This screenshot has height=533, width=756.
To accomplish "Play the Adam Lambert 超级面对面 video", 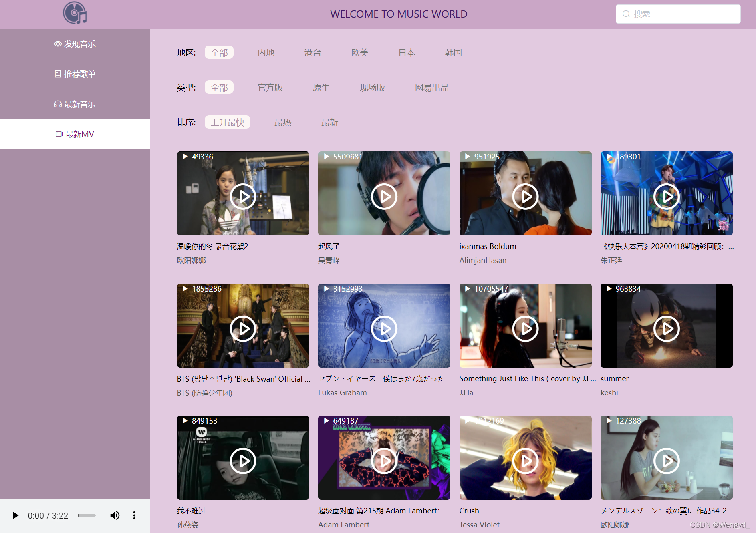I will pyautogui.click(x=384, y=461).
